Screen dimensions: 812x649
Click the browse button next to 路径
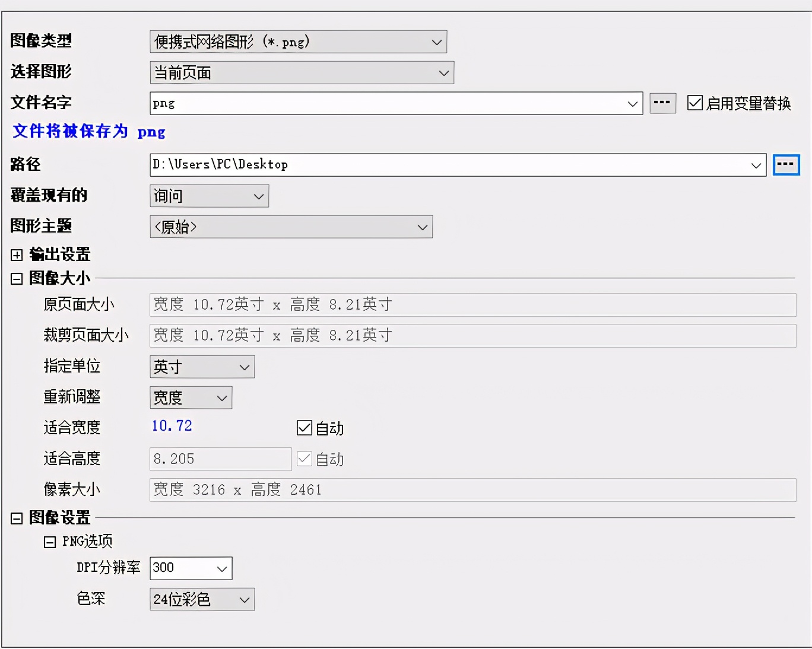click(x=786, y=164)
